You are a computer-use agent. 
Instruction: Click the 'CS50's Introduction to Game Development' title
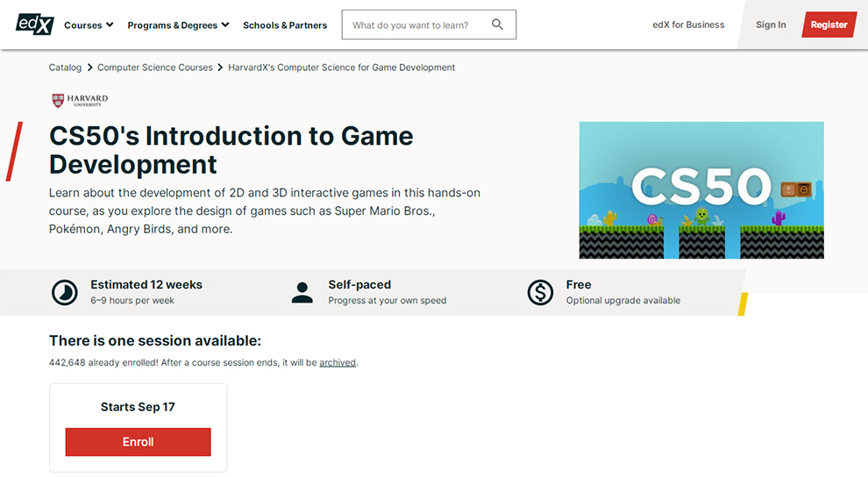click(231, 150)
